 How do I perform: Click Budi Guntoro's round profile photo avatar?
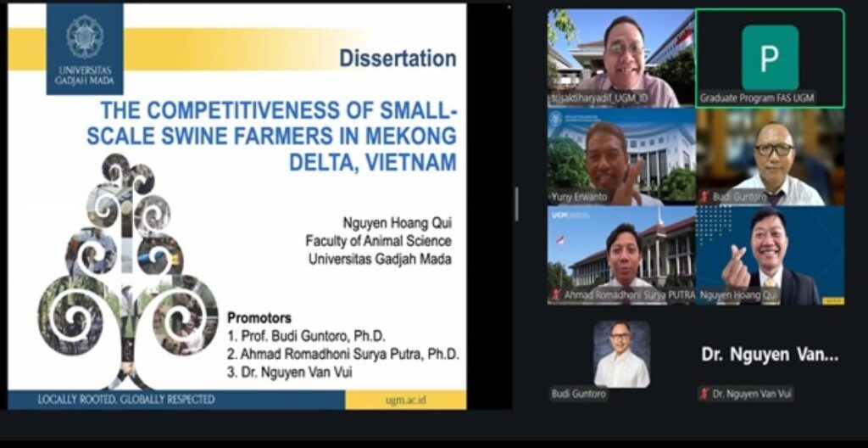(621, 354)
